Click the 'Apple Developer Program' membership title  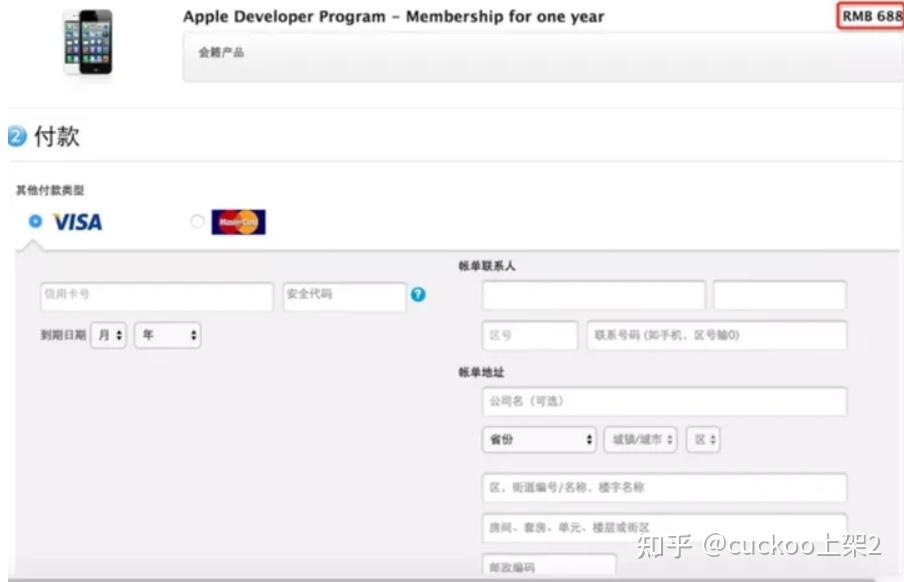394,17
